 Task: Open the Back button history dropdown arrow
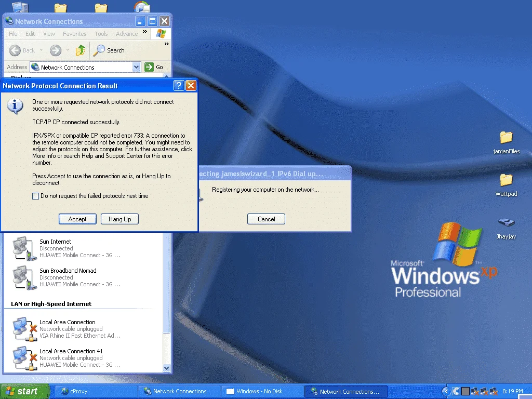[42, 50]
